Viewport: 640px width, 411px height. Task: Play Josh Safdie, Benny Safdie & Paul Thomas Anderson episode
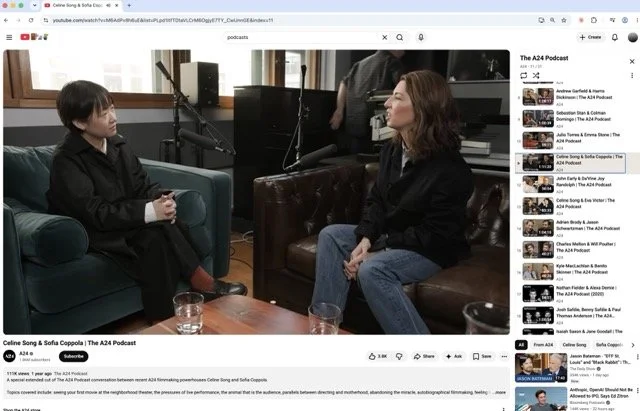pos(573,315)
